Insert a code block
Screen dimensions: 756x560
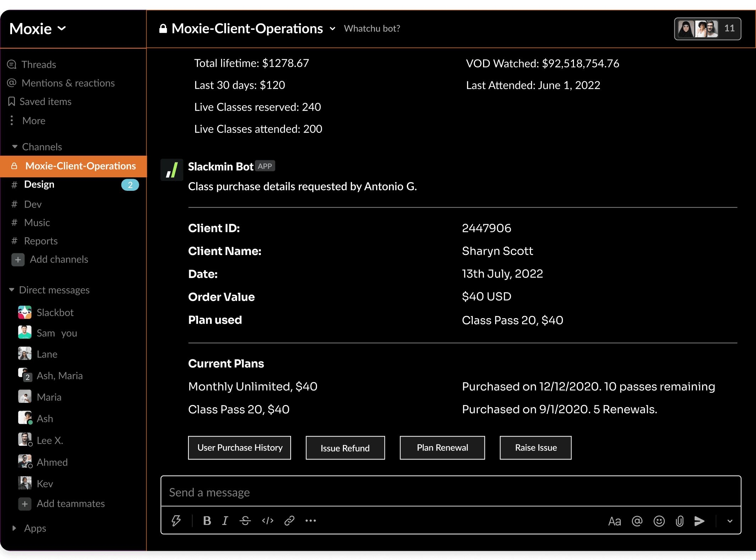pyautogui.click(x=268, y=521)
